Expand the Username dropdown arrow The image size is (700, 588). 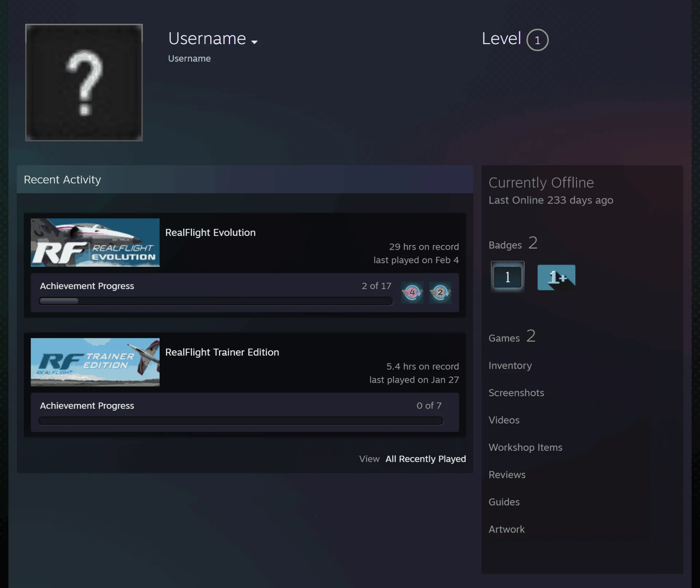254,42
